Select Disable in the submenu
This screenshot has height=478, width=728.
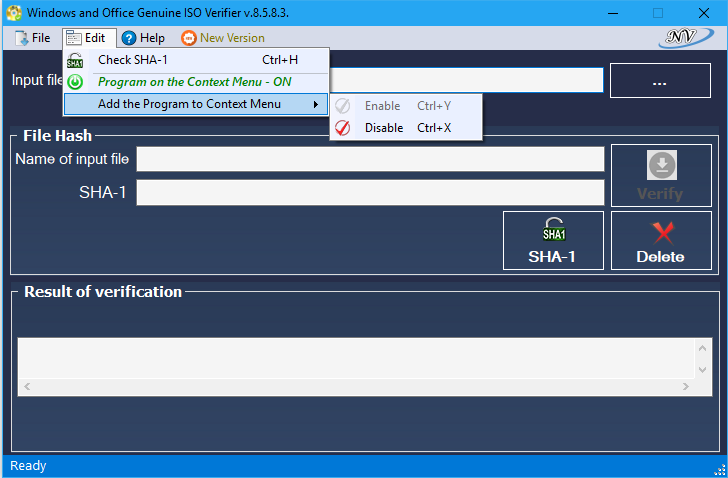click(406, 128)
